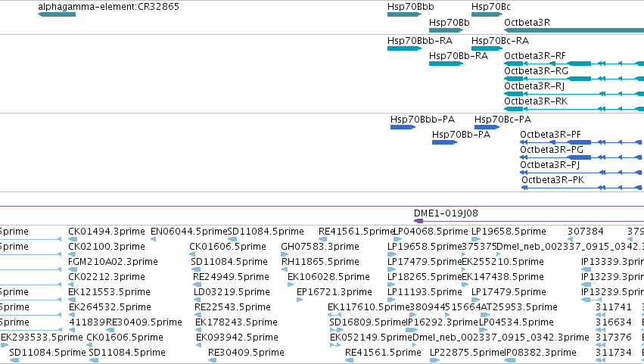Open EST LP22875.5prime
This screenshot has width=644, height=364.
(x=434, y=361)
